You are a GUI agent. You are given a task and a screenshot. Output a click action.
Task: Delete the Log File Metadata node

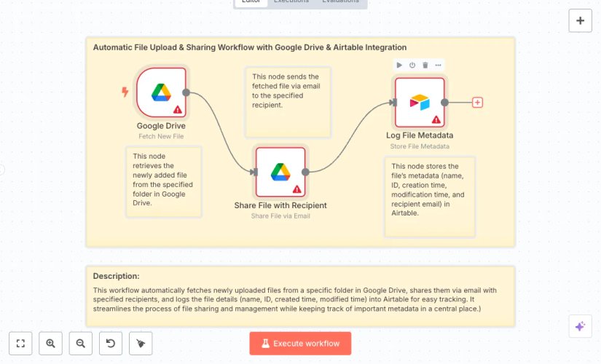425,65
